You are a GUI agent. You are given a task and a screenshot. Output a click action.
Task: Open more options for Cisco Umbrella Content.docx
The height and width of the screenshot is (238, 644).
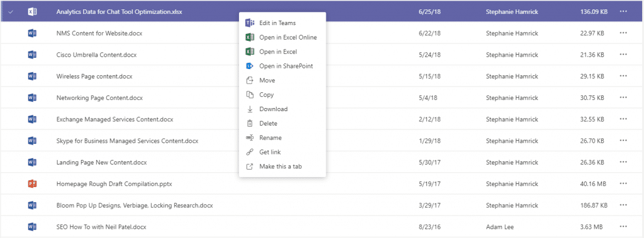click(623, 55)
